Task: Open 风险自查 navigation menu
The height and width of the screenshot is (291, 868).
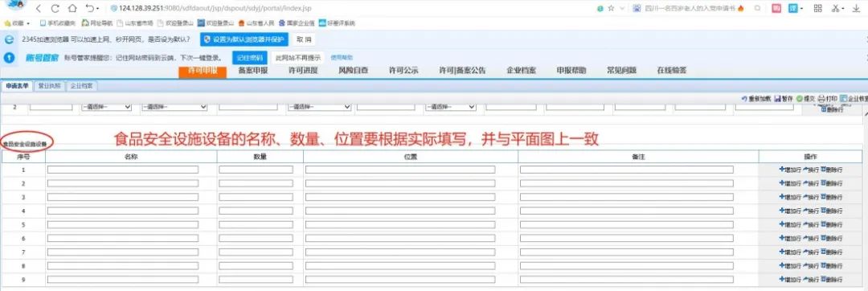Action: point(353,71)
